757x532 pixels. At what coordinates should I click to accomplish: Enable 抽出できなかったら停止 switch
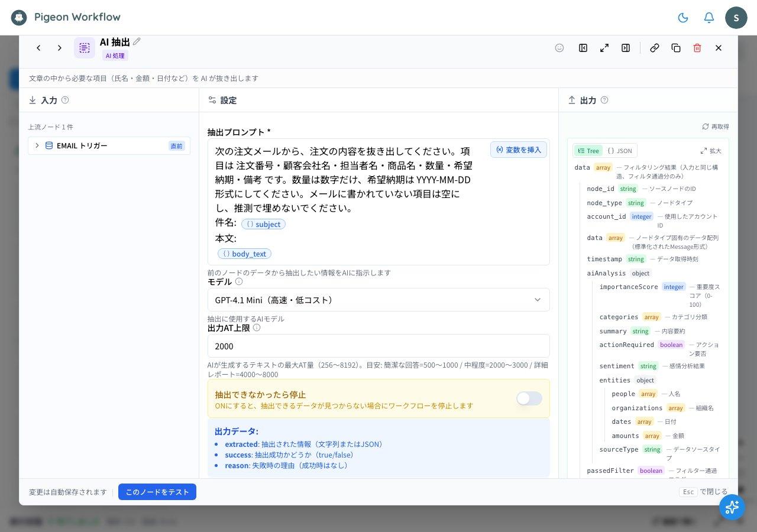click(x=529, y=398)
